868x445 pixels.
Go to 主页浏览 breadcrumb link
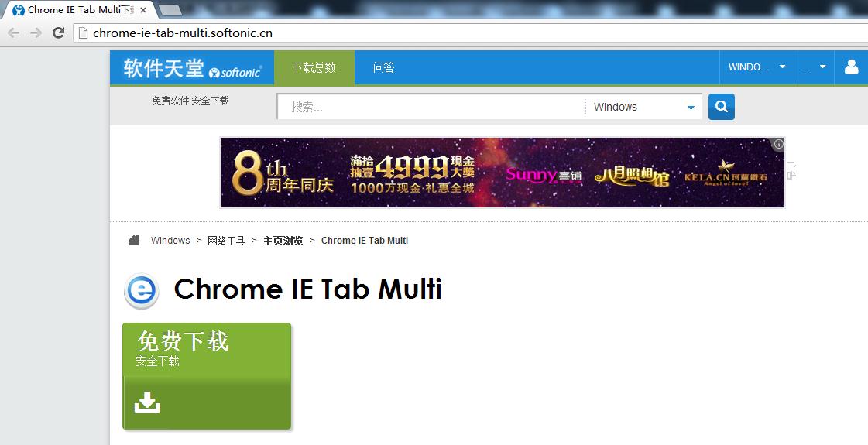click(283, 241)
